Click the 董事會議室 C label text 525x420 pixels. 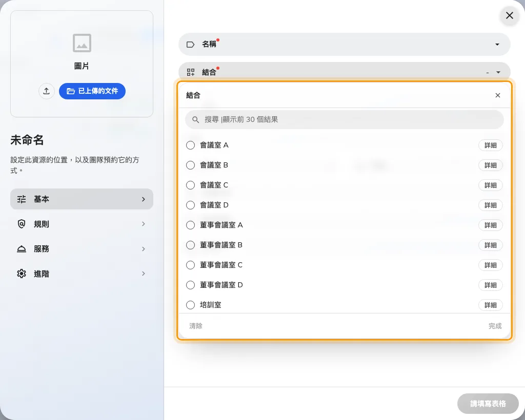pyautogui.click(x=221, y=265)
